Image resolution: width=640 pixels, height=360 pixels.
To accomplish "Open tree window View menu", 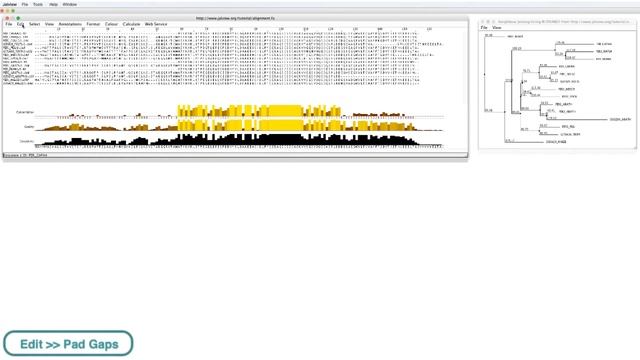I will coord(497,27).
